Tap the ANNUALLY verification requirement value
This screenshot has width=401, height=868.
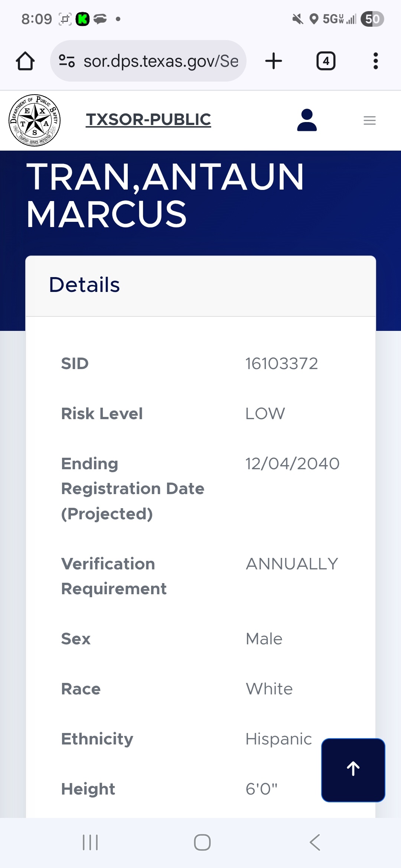point(292,564)
